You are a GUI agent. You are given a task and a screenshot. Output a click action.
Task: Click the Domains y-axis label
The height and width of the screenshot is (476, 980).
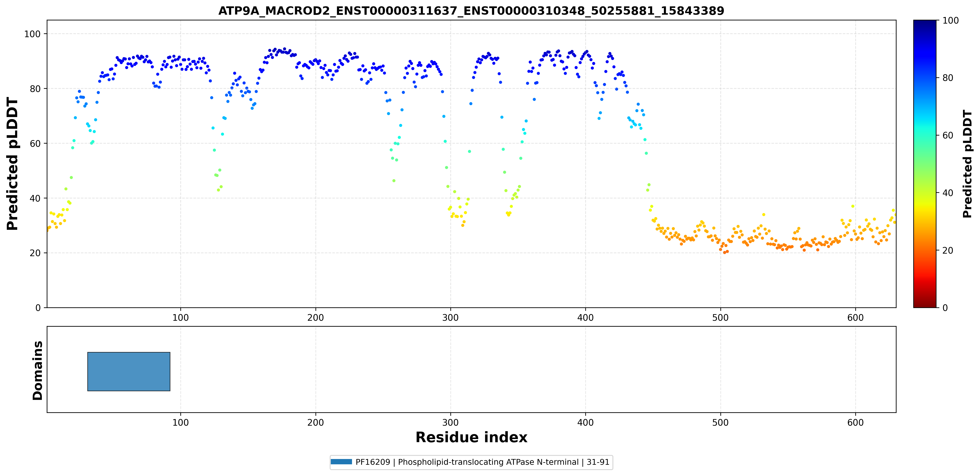point(38,370)
